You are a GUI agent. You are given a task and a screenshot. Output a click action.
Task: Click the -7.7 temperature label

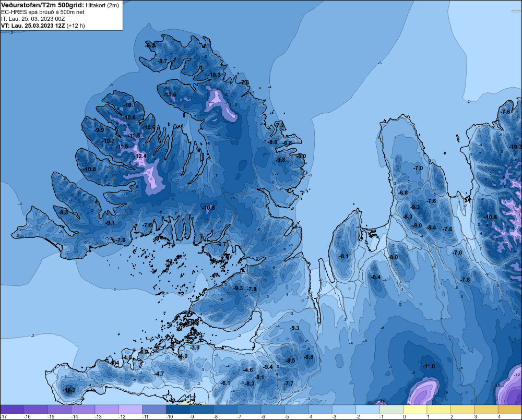pos(289,383)
